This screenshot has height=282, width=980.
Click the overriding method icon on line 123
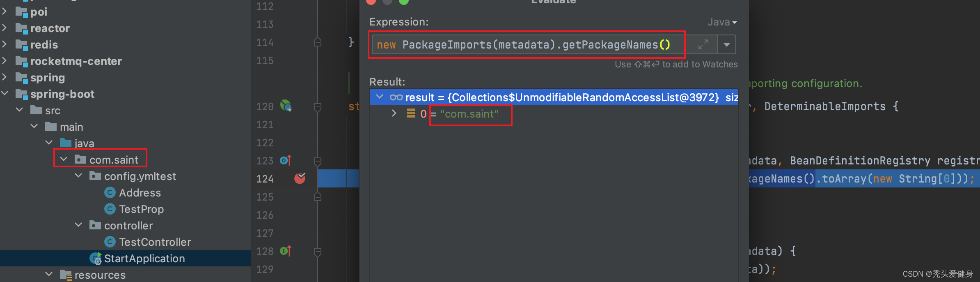[x=285, y=160]
